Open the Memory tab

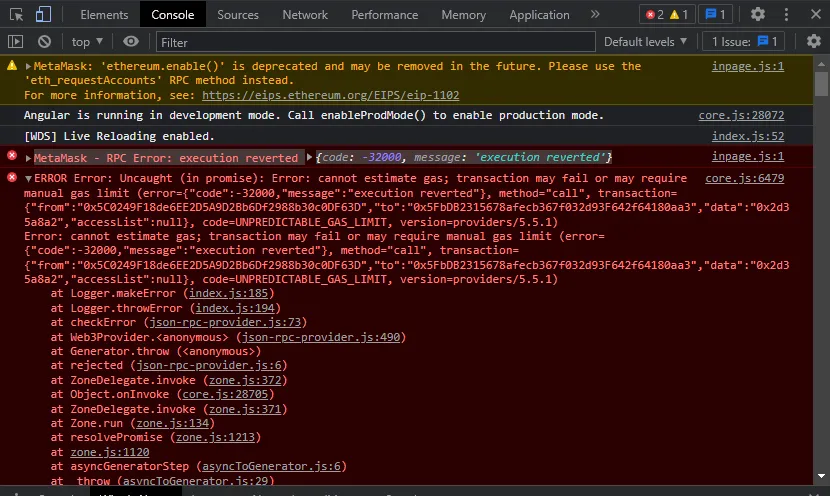pyautogui.click(x=464, y=15)
